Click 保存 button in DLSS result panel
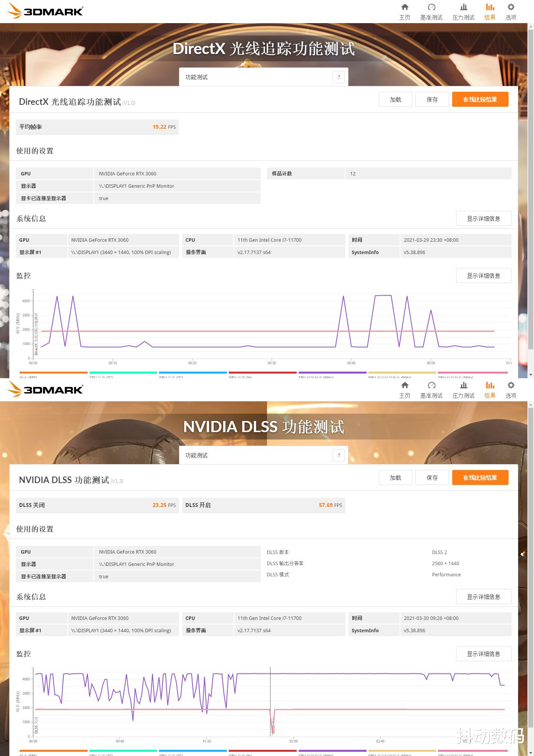The height and width of the screenshot is (756, 534). click(432, 478)
